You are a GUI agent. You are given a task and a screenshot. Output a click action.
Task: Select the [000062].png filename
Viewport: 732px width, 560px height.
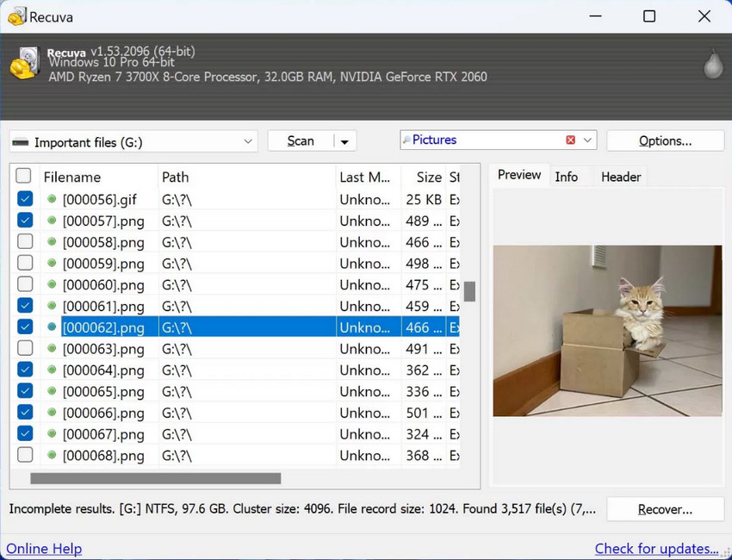point(103,327)
